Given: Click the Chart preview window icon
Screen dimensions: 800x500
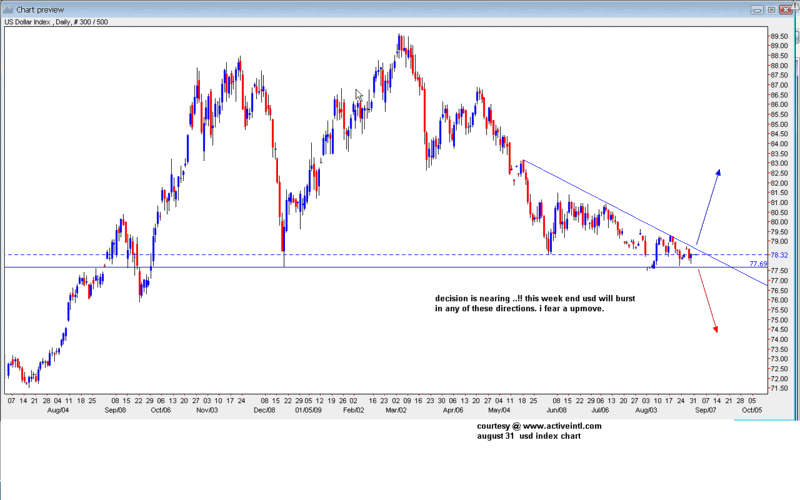Looking at the screenshot, I should coord(9,8).
